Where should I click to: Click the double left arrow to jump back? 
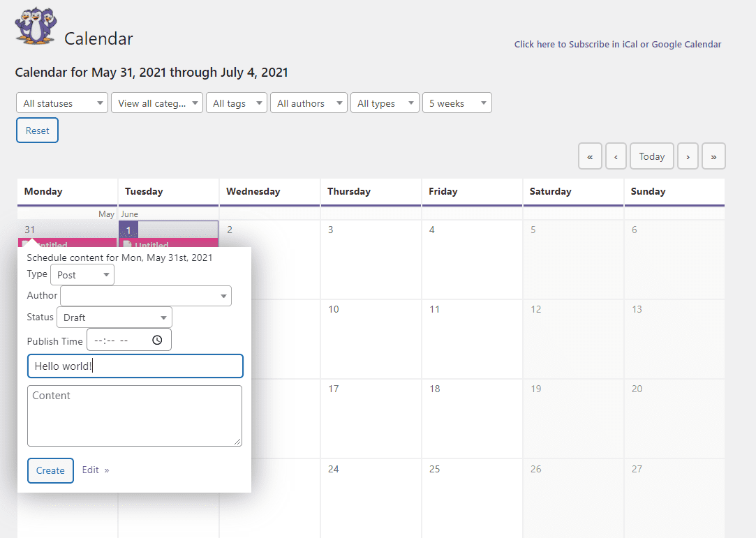tap(590, 156)
